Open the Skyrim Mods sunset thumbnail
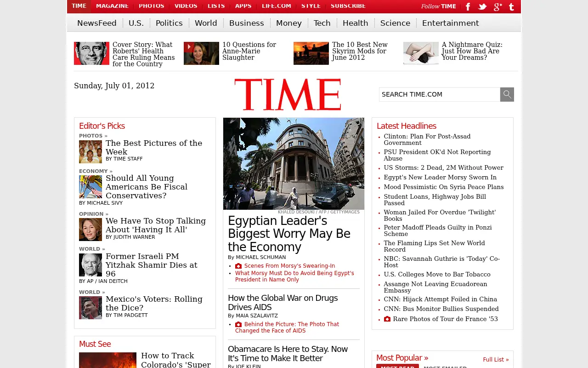588x368 pixels. click(311, 53)
